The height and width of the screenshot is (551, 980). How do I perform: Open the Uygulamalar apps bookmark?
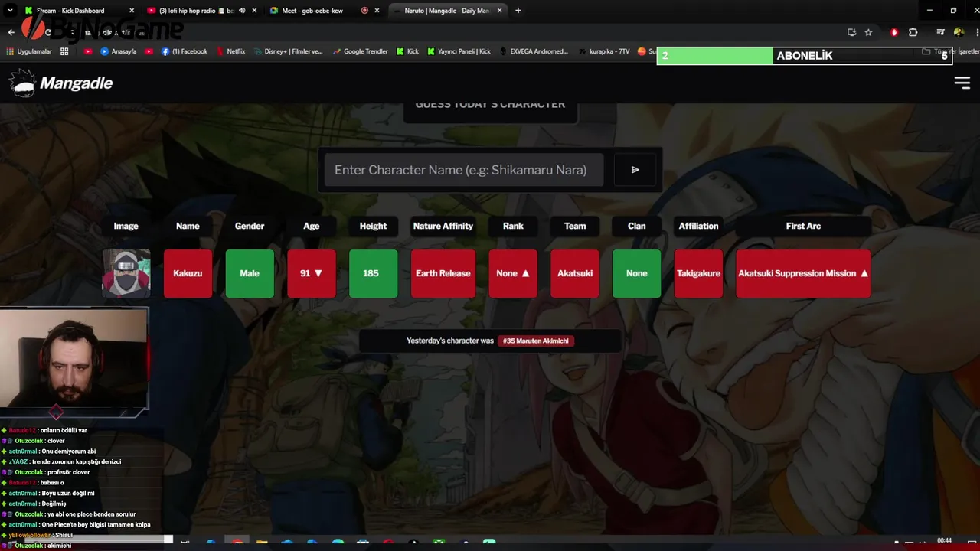pos(29,51)
